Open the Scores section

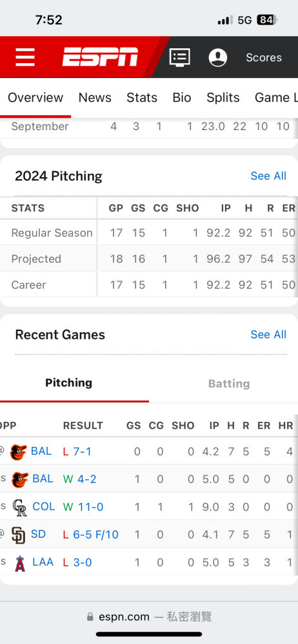(x=264, y=57)
